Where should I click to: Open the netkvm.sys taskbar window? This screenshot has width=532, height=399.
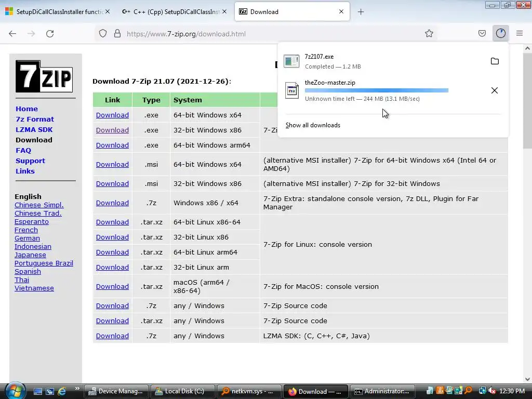(249, 391)
